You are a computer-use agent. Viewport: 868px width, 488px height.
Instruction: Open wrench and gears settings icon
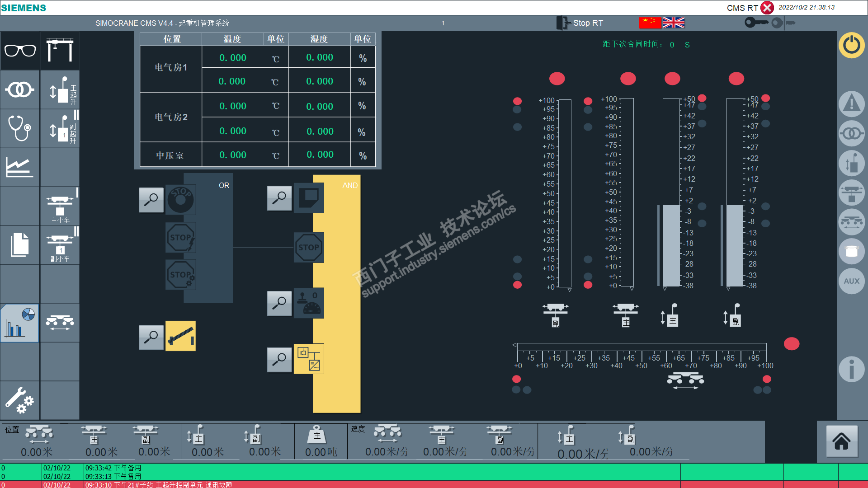tap(20, 400)
